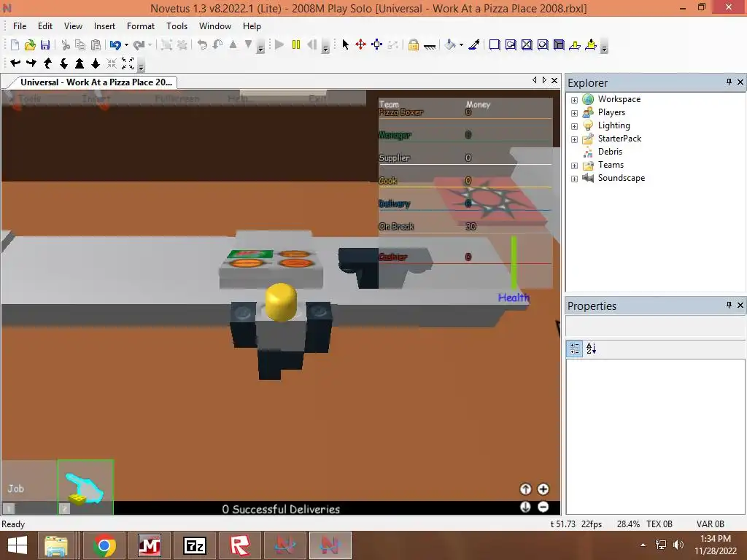The image size is (747, 560).
Task: Open Chrome from the taskbar
Action: click(x=104, y=545)
